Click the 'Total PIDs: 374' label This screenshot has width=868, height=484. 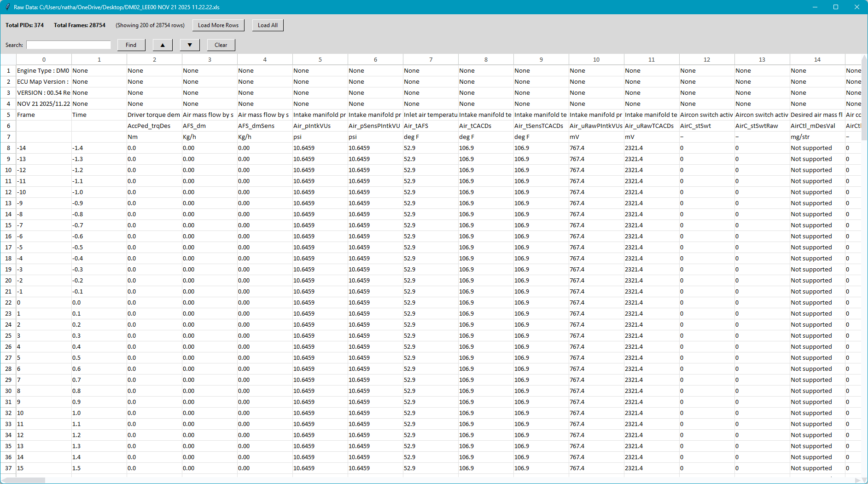(24, 25)
